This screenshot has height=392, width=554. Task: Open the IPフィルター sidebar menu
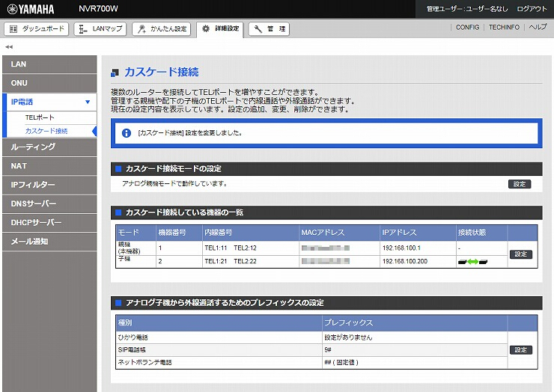click(x=49, y=185)
